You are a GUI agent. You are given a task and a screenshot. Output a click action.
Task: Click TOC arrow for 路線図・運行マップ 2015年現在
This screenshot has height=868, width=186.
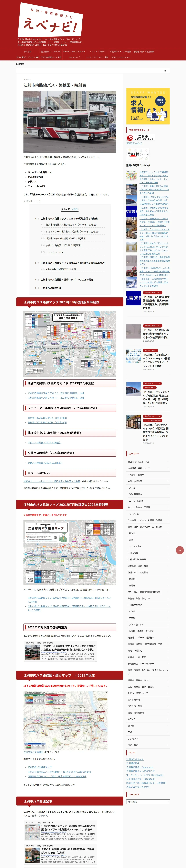[x=36, y=280]
